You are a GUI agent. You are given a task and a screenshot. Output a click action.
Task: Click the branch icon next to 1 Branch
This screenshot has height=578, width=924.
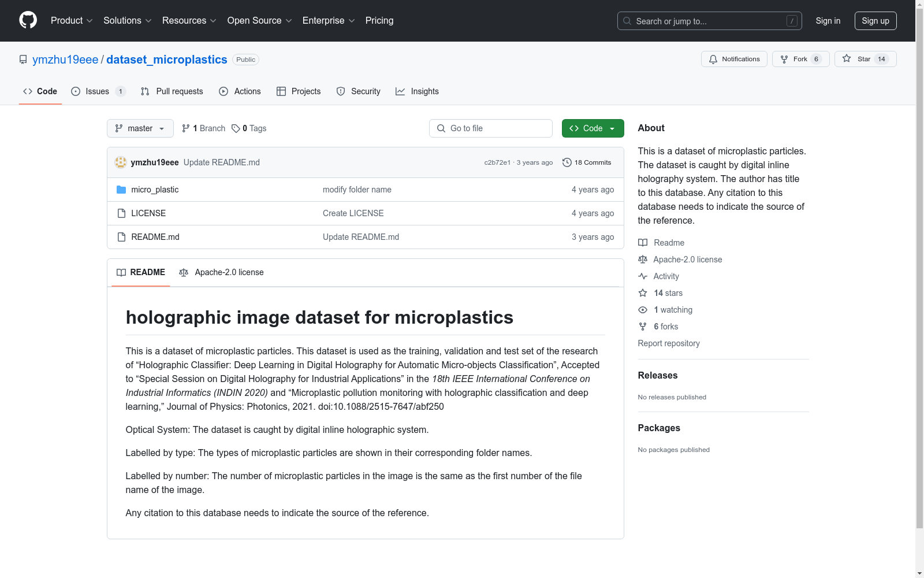coord(186,128)
